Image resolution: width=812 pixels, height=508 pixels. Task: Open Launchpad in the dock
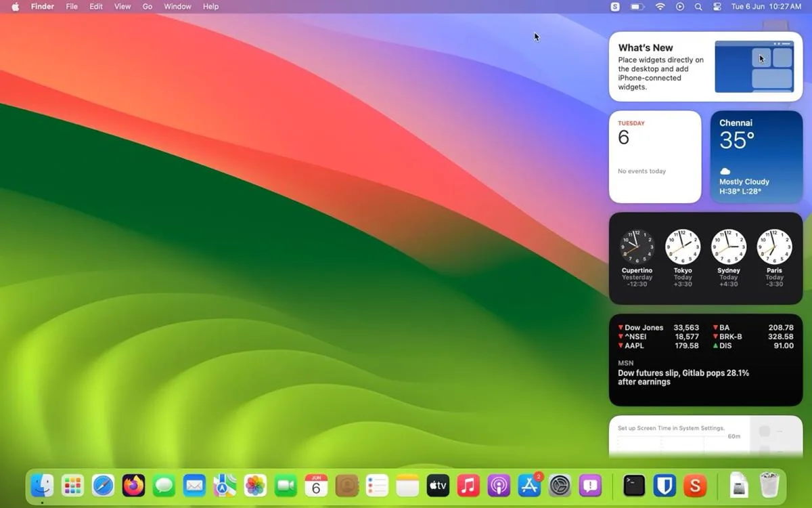tap(72, 486)
